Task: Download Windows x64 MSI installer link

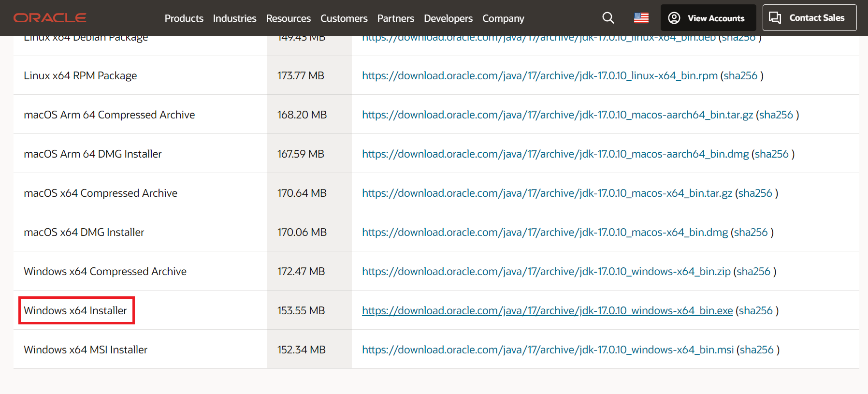Action: pos(548,350)
